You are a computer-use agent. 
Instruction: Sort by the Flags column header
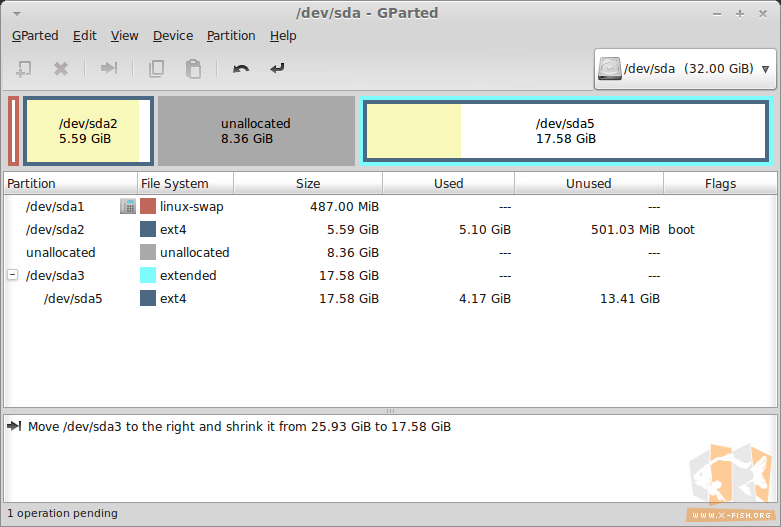pyautogui.click(x=720, y=183)
